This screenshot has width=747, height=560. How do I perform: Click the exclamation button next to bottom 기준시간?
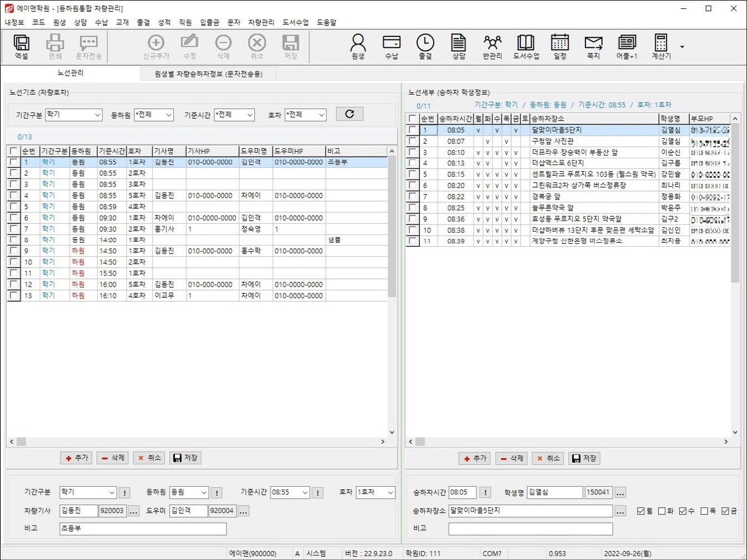point(318,493)
